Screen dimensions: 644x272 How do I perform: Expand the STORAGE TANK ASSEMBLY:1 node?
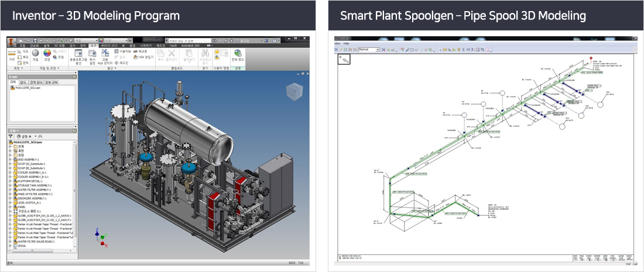(x=9, y=185)
